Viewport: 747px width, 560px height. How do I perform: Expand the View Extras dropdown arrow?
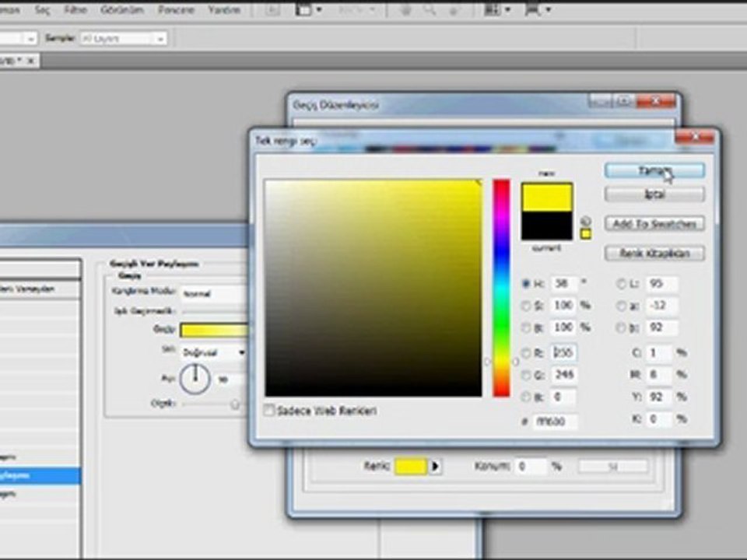pyautogui.click(x=318, y=9)
